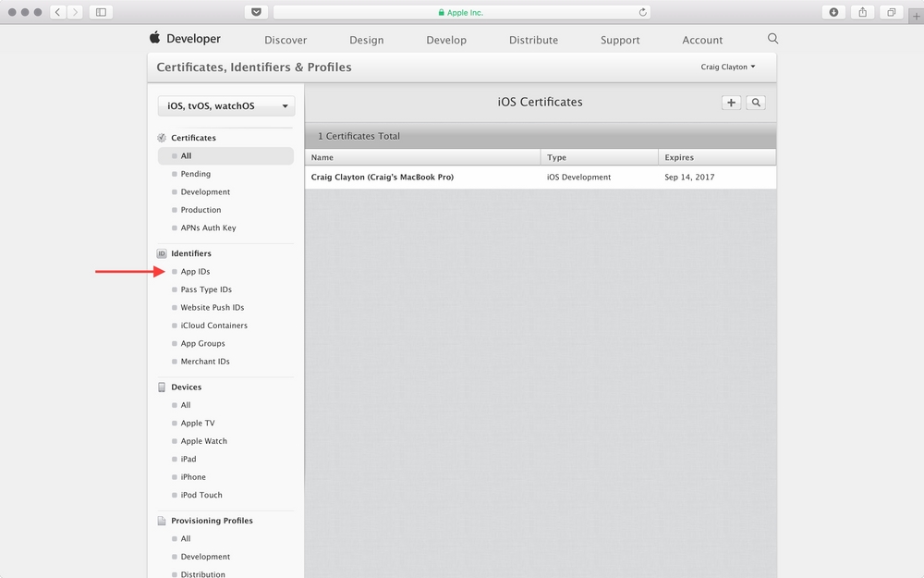924x578 pixels.
Task: Go forward with Safari's forward arrow
Action: tap(75, 12)
